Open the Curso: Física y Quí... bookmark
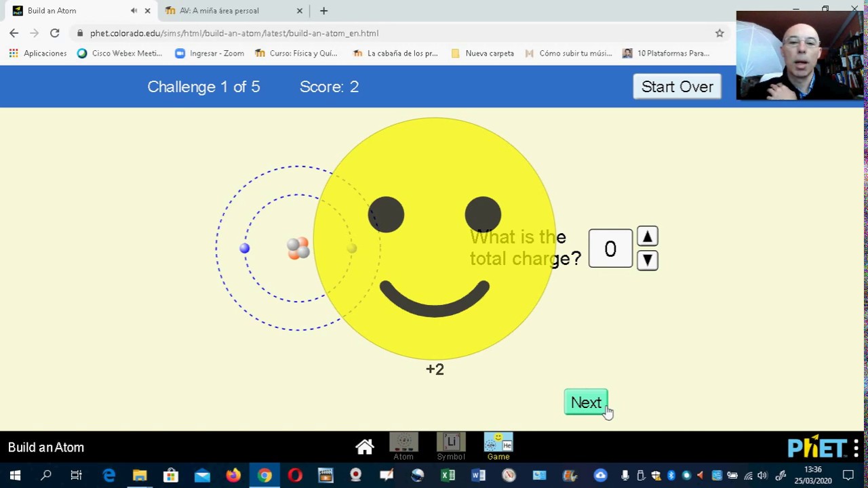This screenshot has width=868, height=488. tap(296, 53)
